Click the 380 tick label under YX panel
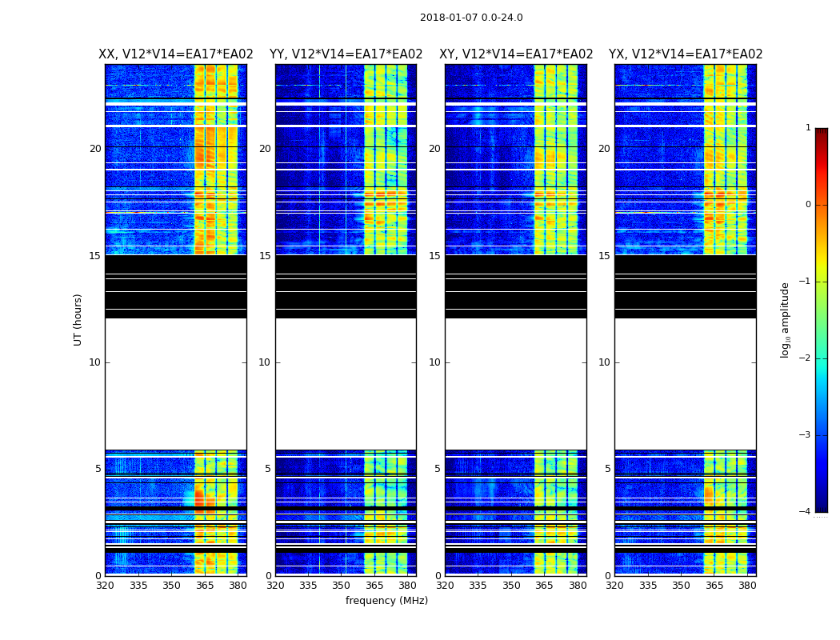Viewport: 840px width, 640px height. click(x=747, y=586)
